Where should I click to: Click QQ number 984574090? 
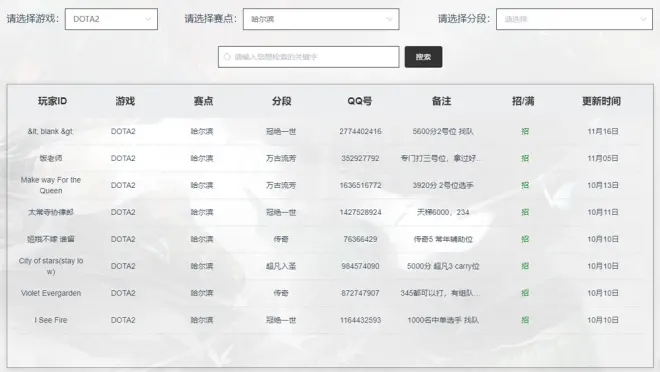click(x=360, y=266)
